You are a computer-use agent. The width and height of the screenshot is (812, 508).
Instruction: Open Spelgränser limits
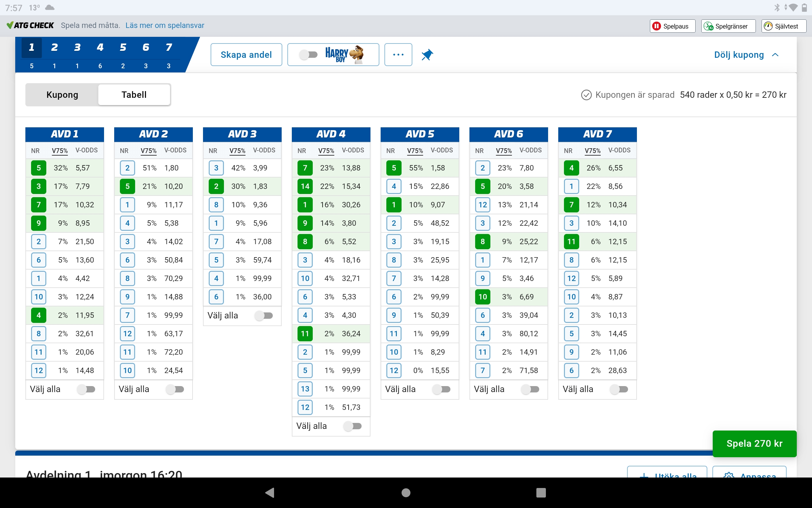coord(728,26)
